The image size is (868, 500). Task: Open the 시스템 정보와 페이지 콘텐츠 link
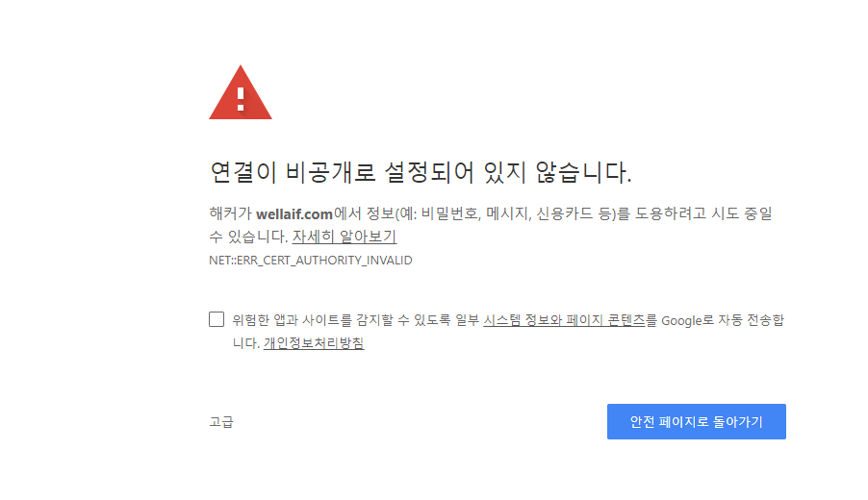[x=564, y=319]
